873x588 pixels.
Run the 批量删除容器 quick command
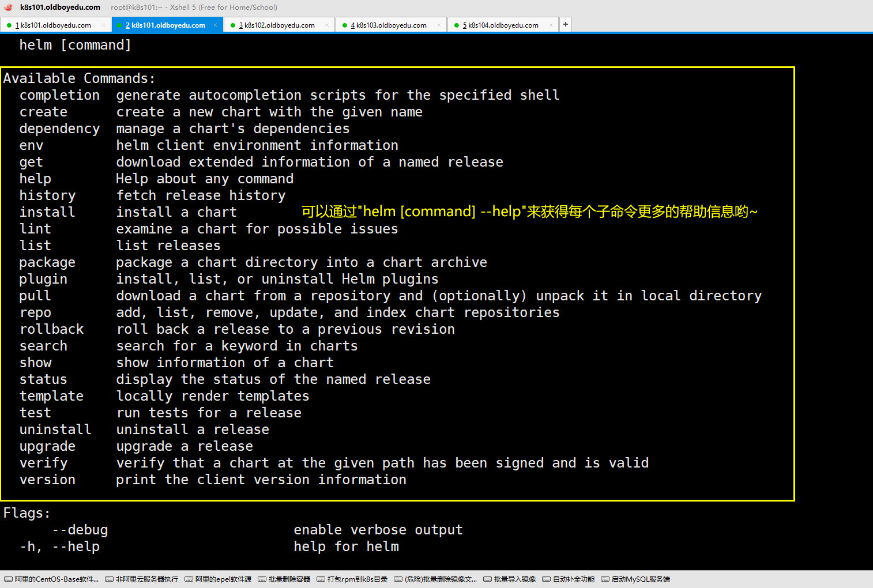tap(284, 579)
